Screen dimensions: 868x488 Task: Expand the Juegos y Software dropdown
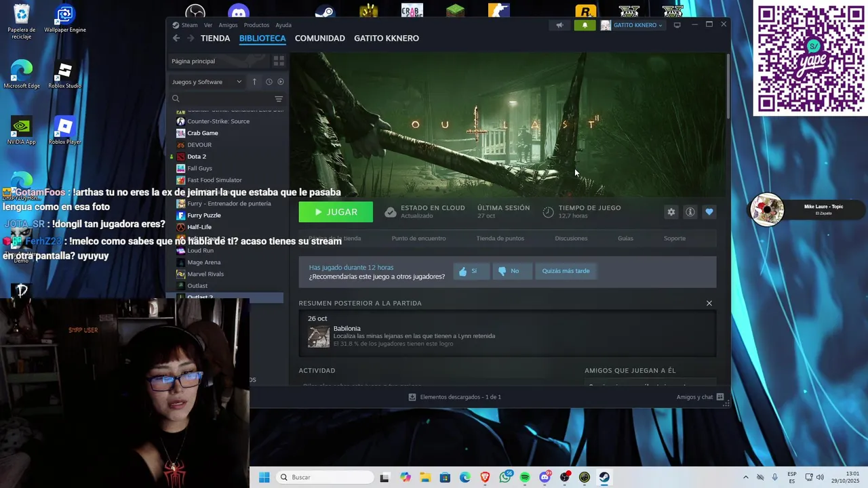[x=206, y=82]
